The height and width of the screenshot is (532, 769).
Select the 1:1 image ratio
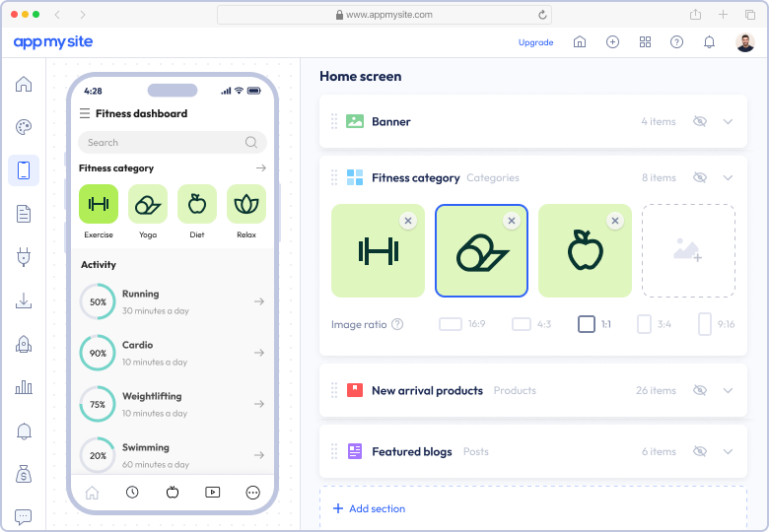coord(594,324)
